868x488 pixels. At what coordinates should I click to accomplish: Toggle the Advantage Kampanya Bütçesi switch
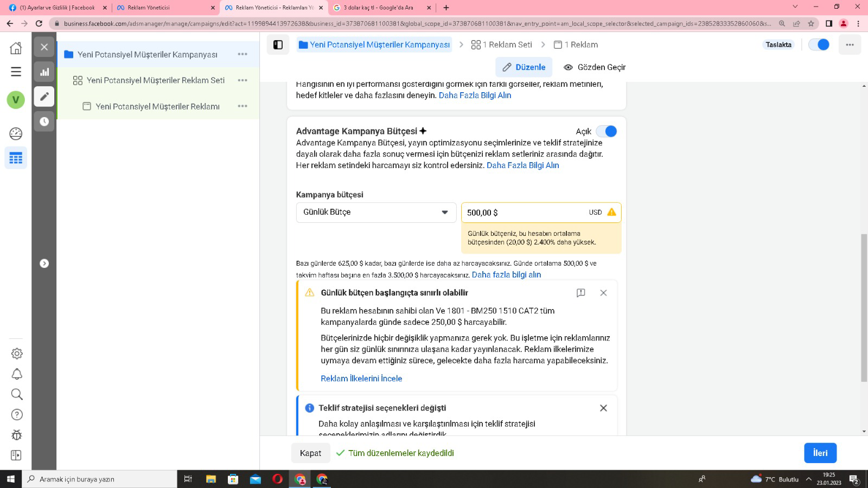606,131
